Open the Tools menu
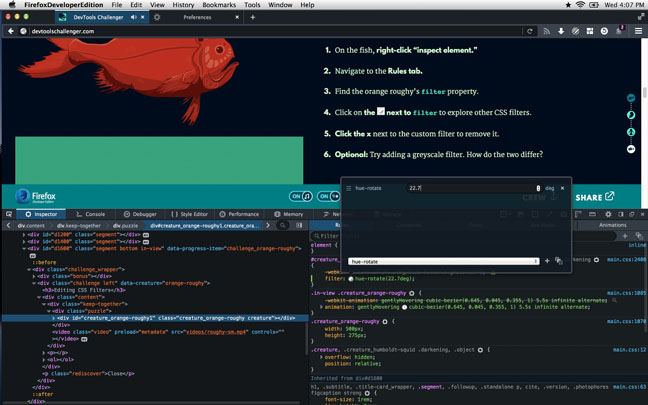 tap(252, 5)
